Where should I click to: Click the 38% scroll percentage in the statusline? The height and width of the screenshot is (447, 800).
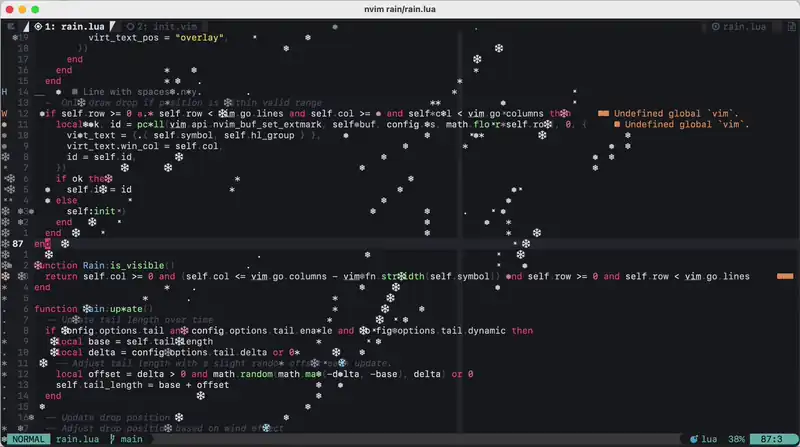click(x=736, y=439)
